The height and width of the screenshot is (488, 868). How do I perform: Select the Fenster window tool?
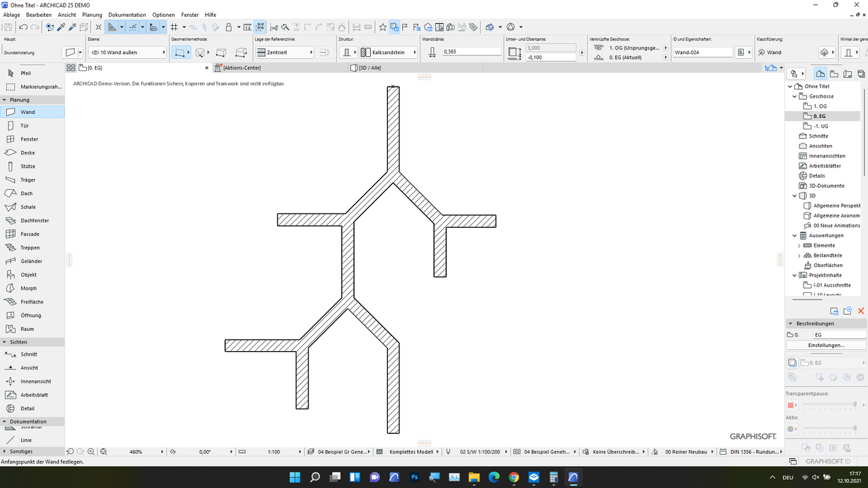click(33, 139)
